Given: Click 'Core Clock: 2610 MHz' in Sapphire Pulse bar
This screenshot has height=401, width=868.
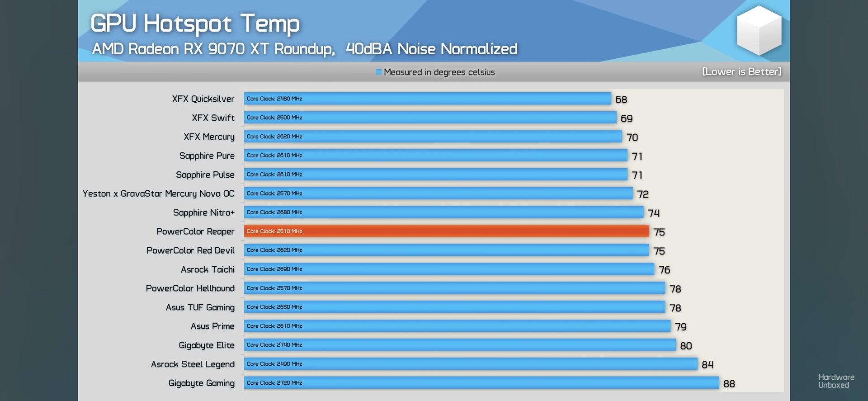Looking at the screenshot, I should tap(274, 175).
